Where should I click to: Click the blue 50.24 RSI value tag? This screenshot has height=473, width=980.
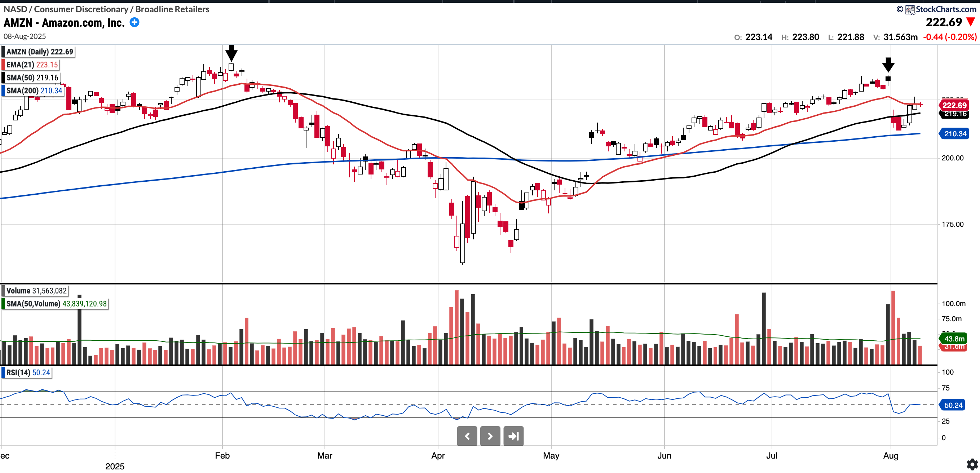tap(953, 405)
